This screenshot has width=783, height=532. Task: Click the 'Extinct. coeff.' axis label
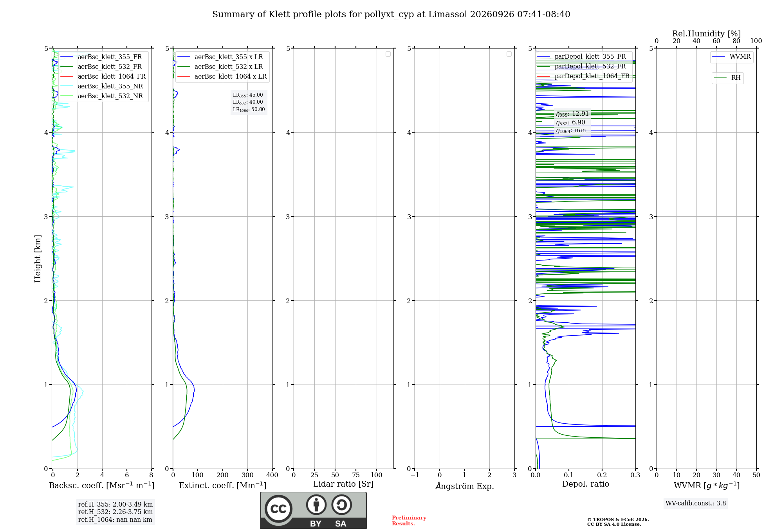click(223, 485)
